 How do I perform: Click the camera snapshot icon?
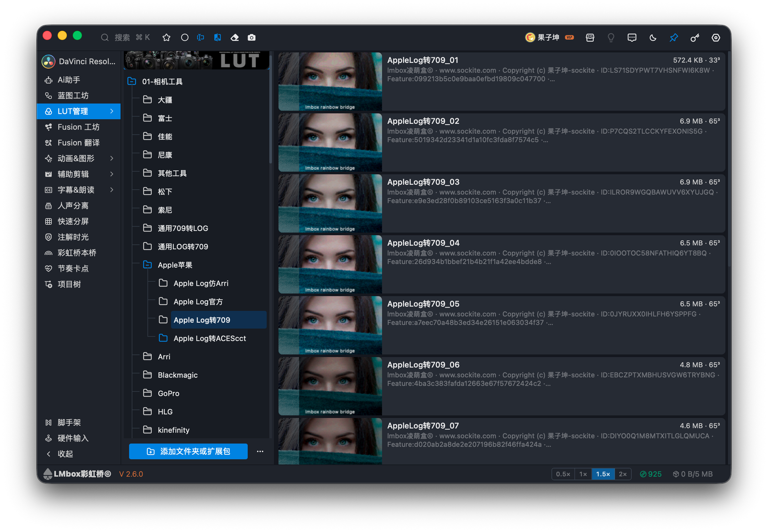[x=252, y=37]
